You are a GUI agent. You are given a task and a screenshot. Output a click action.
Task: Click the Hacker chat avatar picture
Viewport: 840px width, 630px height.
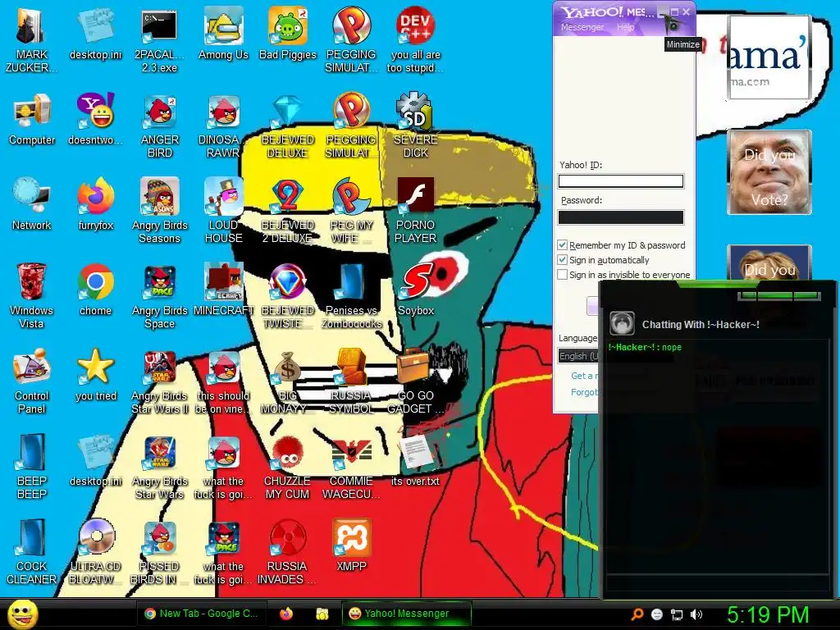point(622,323)
